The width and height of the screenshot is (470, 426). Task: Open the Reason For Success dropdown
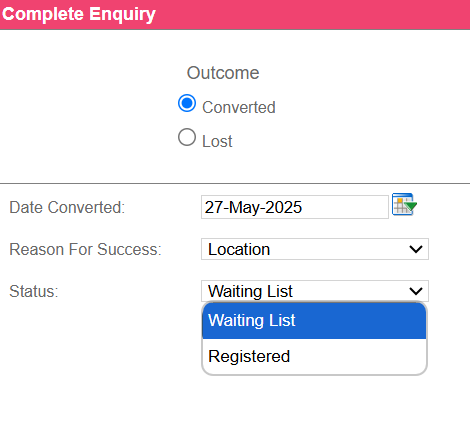(x=315, y=249)
